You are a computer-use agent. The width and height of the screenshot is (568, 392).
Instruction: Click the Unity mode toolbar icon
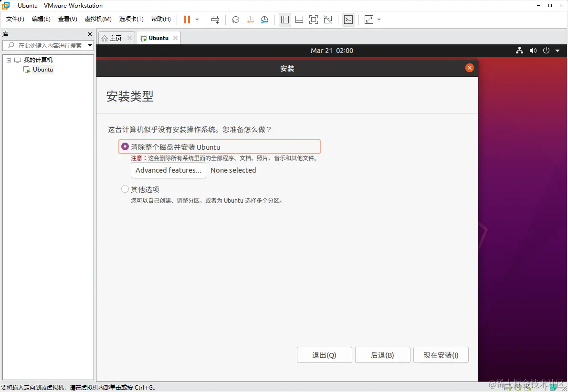tap(328, 20)
